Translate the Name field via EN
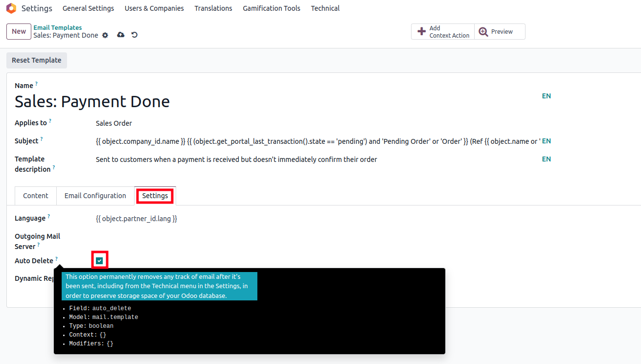Viewport: 641px width, 364px height. 547,96
